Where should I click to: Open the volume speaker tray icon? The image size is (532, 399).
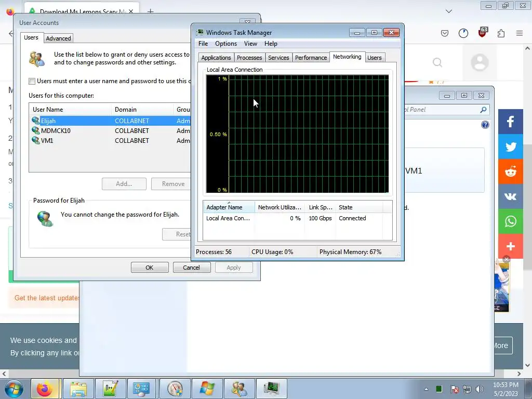click(x=480, y=389)
